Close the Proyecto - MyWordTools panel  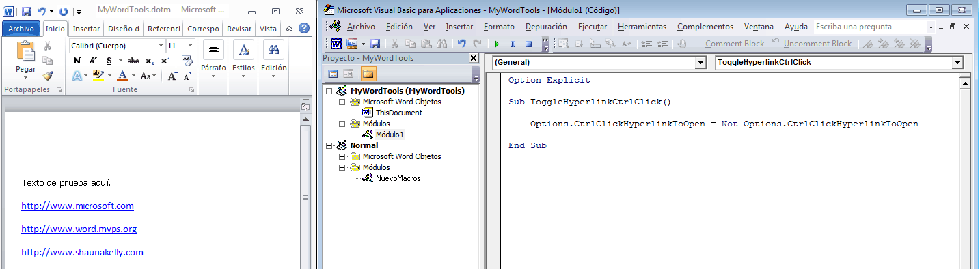pos(474,59)
